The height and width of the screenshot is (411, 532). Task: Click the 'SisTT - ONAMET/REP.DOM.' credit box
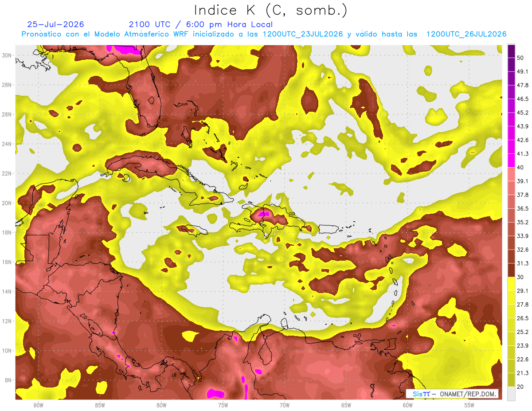tap(452, 394)
